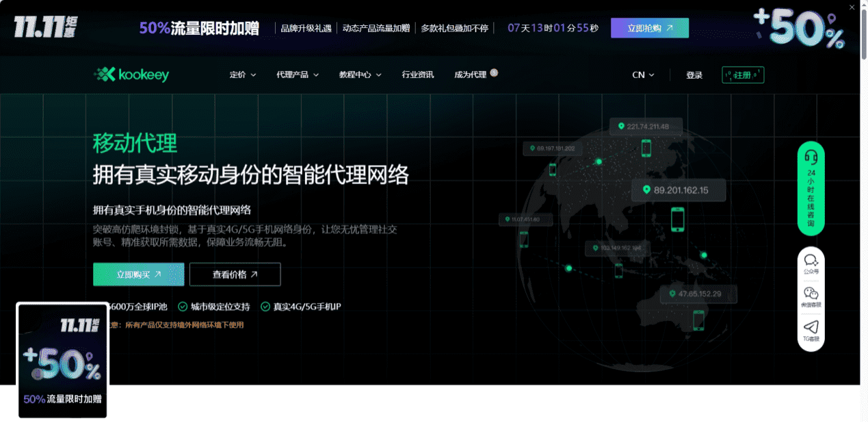Click the 公众号 chat bubble icon

click(x=811, y=263)
